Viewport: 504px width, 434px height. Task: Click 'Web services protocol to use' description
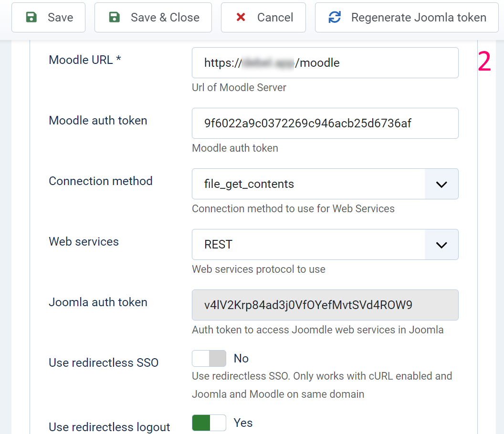tap(258, 269)
